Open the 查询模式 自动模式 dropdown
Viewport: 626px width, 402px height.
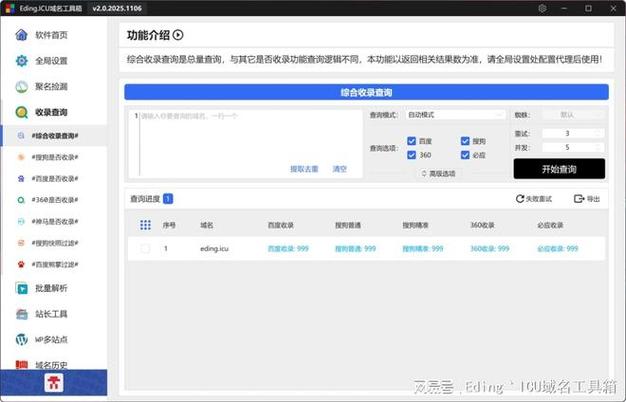click(x=456, y=115)
